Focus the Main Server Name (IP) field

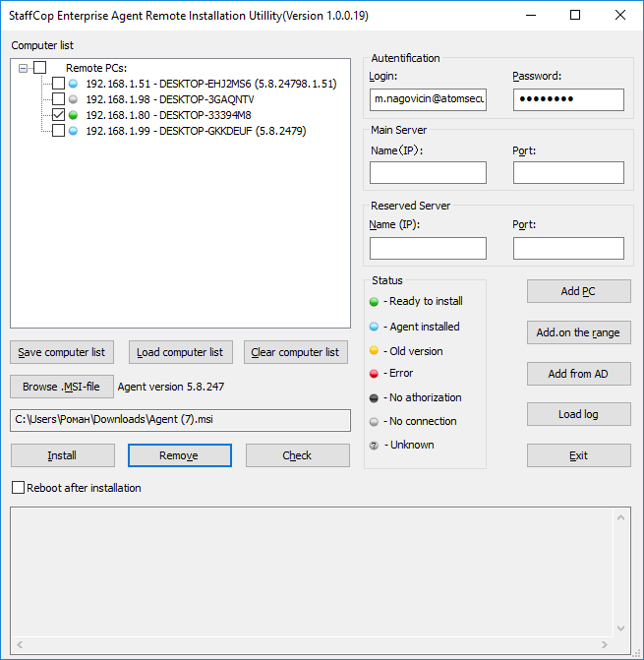tap(428, 173)
